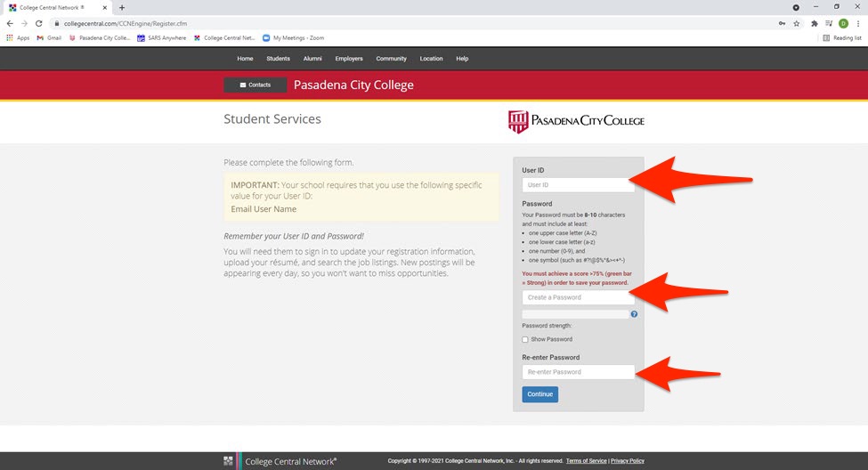
Task: Click the 'Student Services' heading
Action: (272, 119)
